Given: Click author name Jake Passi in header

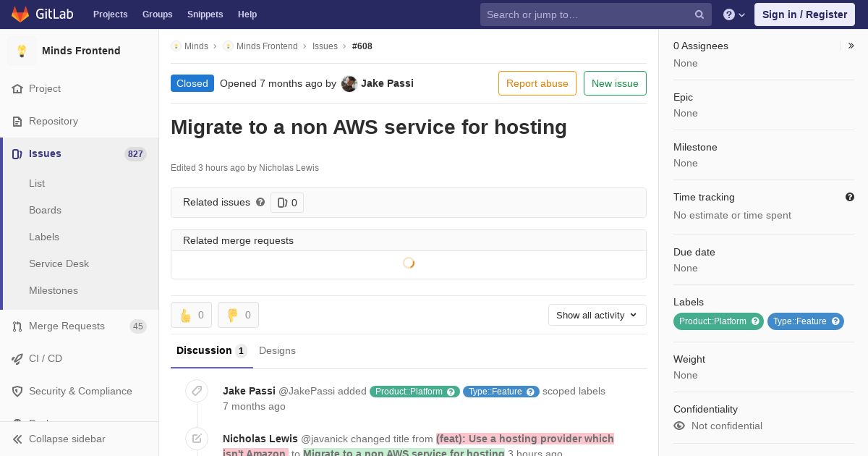Looking at the screenshot, I should (387, 83).
